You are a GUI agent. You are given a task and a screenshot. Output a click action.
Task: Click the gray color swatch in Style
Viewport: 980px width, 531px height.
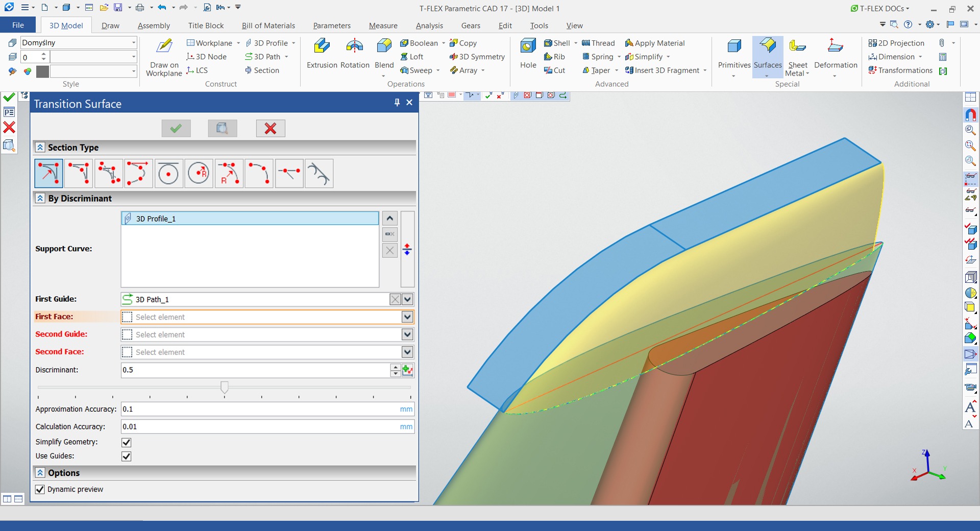point(43,71)
